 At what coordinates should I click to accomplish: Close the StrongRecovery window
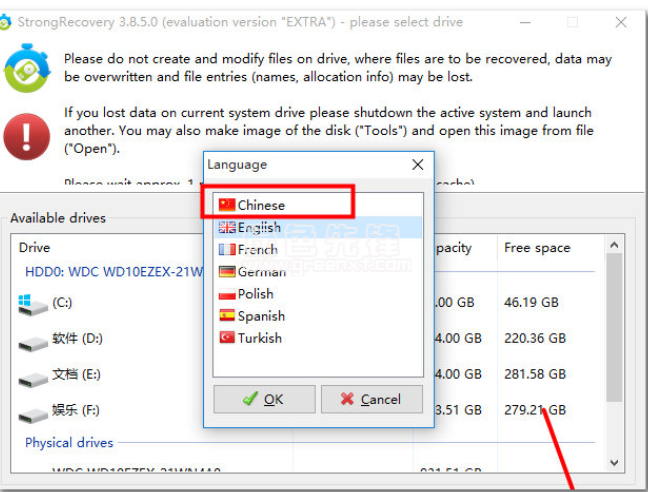coord(621,22)
